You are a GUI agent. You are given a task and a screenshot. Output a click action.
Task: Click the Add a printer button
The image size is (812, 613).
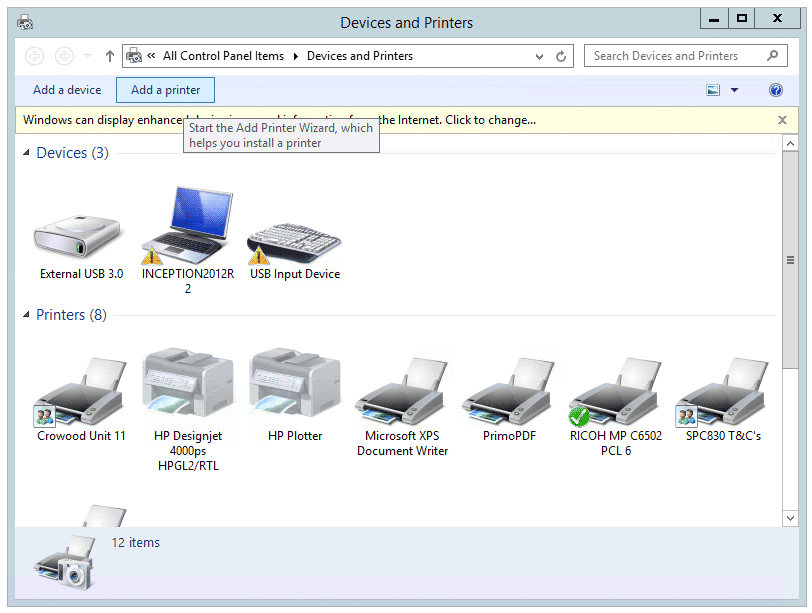click(164, 89)
